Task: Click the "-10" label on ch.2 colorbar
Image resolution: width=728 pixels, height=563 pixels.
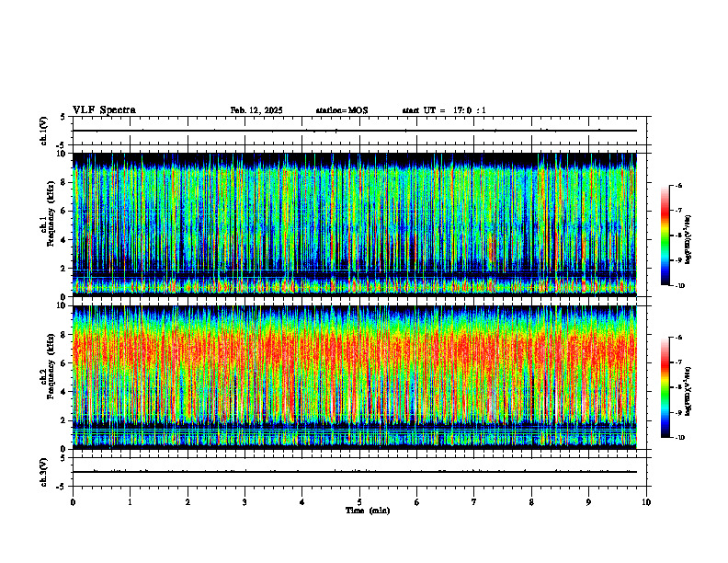Action: (x=680, y=438)
